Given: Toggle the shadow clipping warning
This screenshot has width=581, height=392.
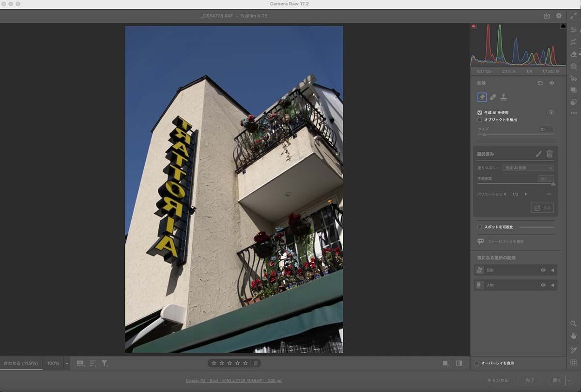Looking at the screenshot, I should (x=474, y=26).
